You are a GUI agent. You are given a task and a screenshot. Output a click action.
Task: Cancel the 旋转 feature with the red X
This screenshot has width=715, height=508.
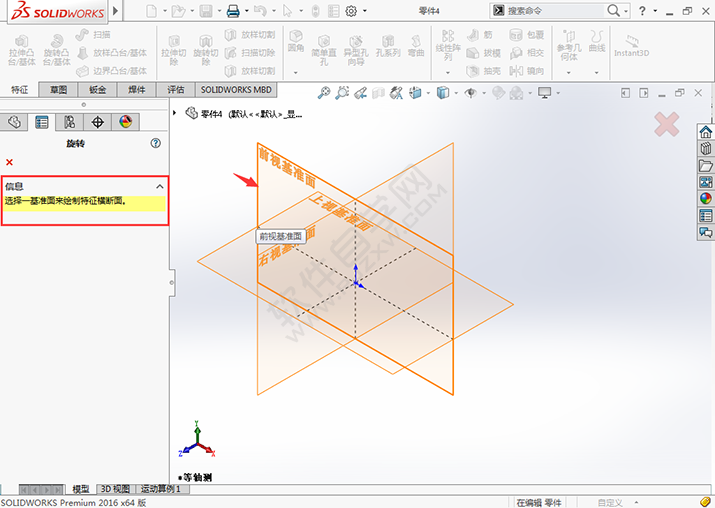[x=9, y=162]
